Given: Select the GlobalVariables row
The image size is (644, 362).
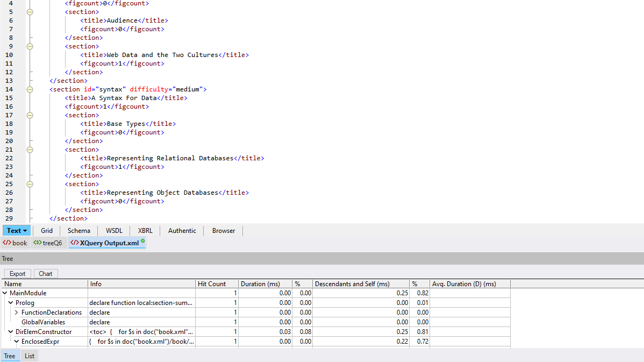Looking at the screenshot, I should click(43, 322).
